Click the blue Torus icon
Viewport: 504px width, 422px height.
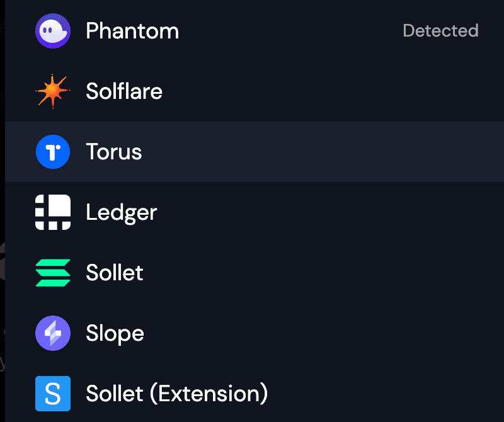pyautogui.click(x=53, y=152)
